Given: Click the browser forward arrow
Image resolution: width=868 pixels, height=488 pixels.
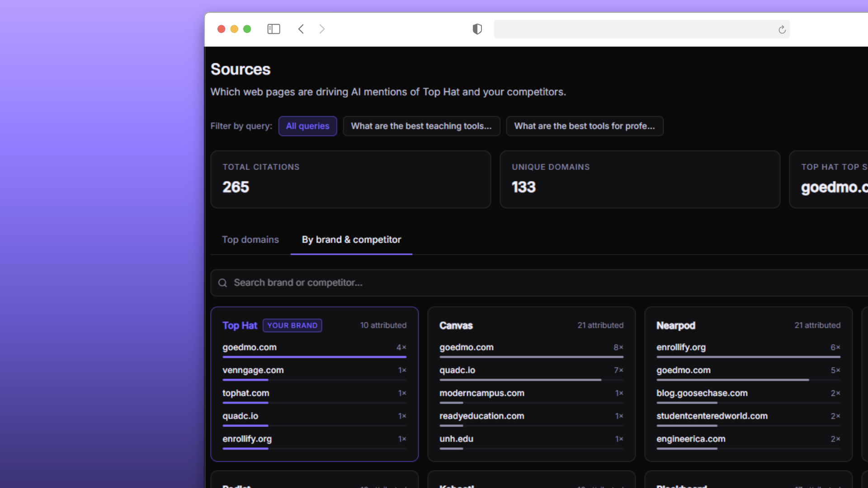Looking at the screenshot, I should [x=322, y=29].
